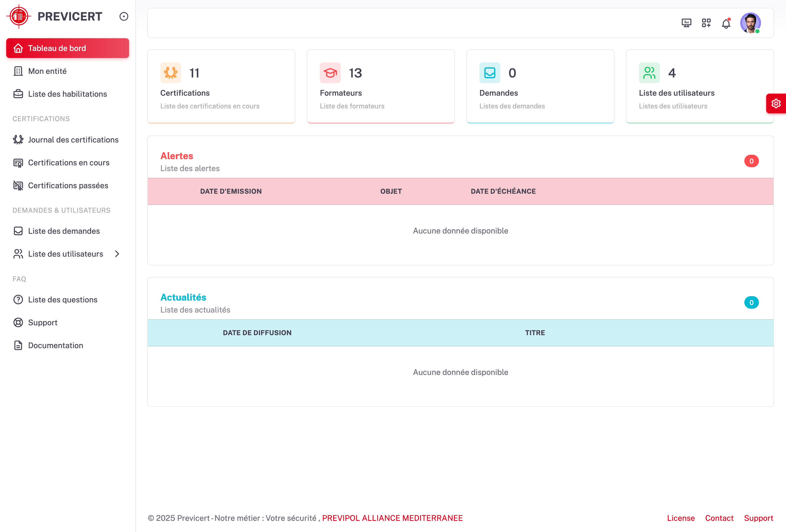Image resolution: width=786 pixels, height=532 pixels.
Task: Click the Actualités count badge showing 0
Action: click(x=751, y=302)
